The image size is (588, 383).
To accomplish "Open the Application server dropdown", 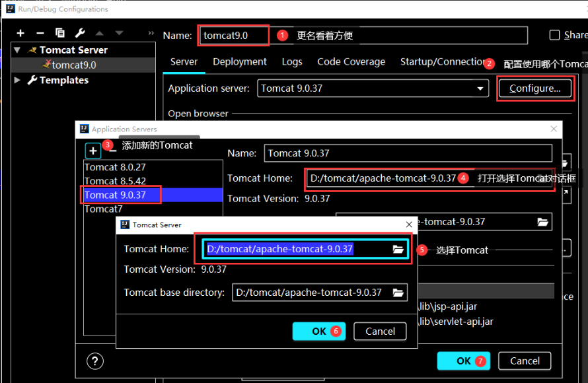I will 479,88.
